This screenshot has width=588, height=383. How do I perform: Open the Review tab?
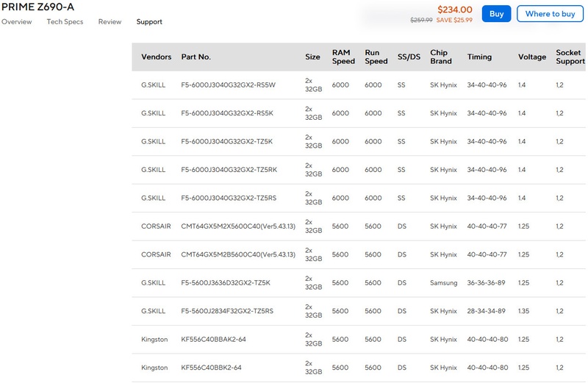coord(110,22)
